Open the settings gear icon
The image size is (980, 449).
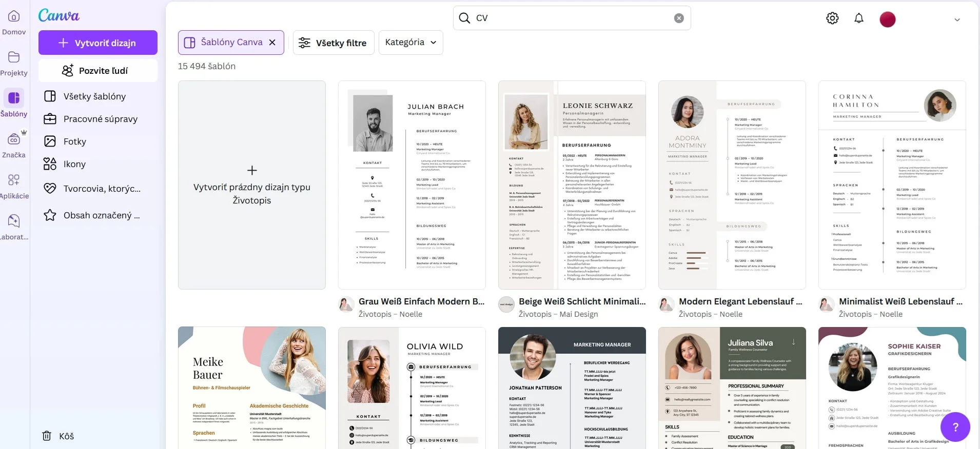point(832,18)
